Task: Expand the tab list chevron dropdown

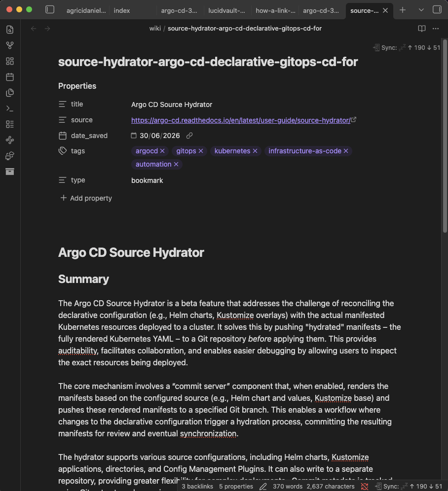Action: [421, 10]
